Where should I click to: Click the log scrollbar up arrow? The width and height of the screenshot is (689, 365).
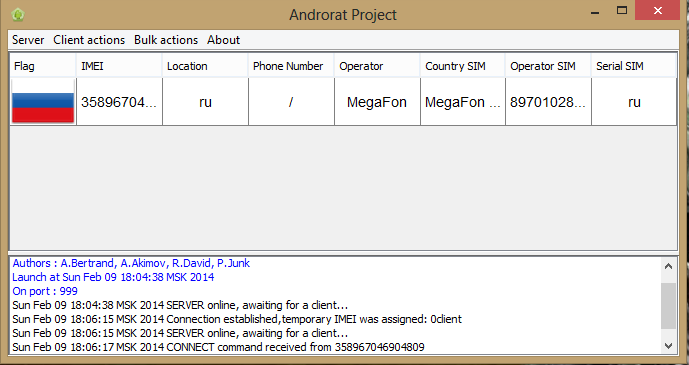pos(668,266)
